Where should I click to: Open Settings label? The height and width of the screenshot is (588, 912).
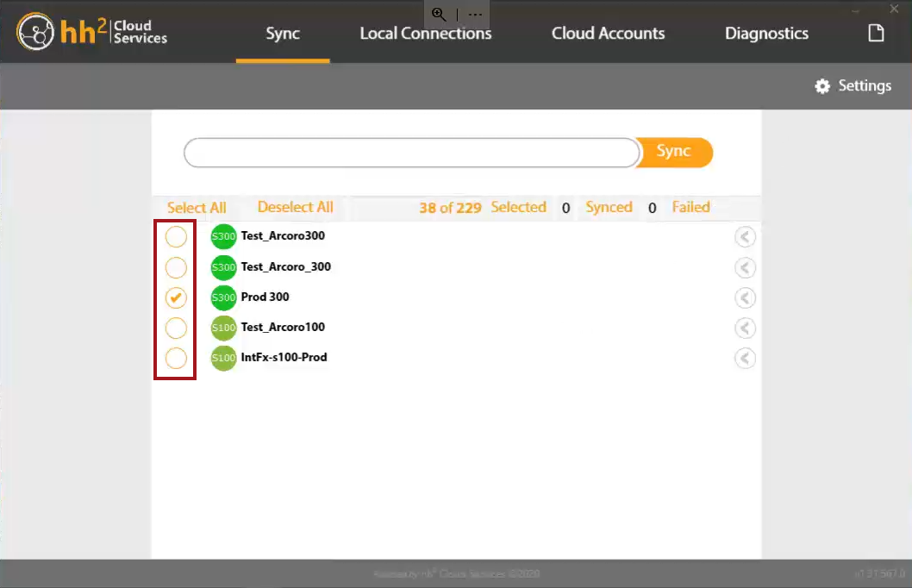[865, 86]
